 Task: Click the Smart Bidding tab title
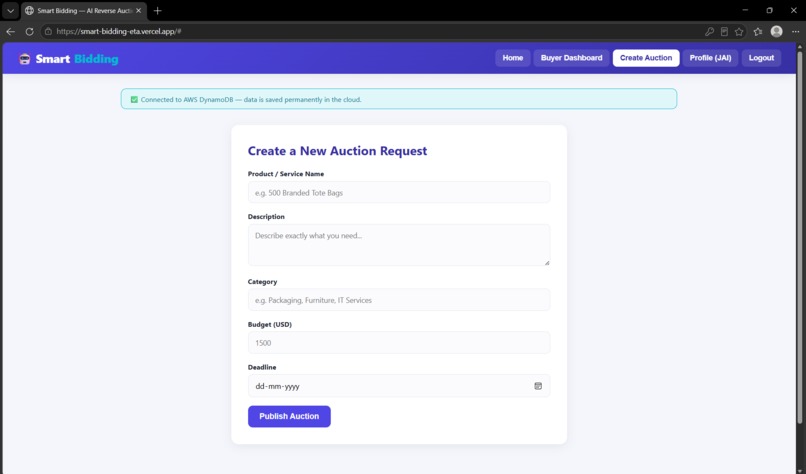click(x=85, y=11)
